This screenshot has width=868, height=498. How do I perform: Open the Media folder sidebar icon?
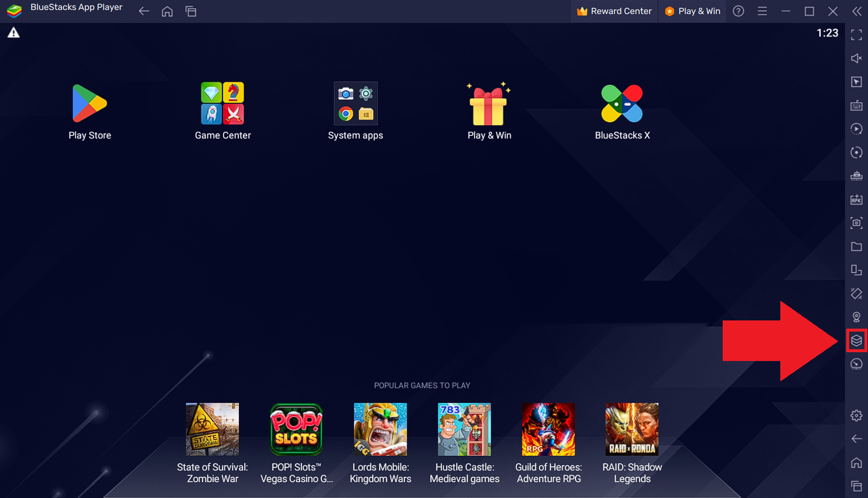coord(856,246)
